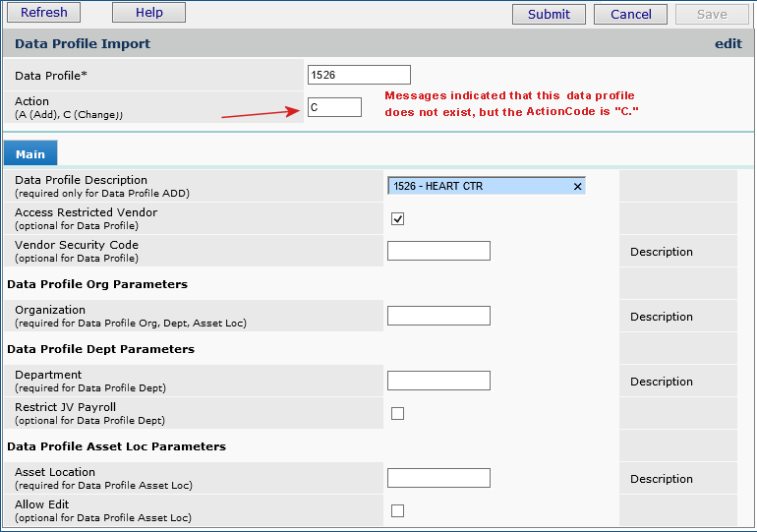The image size is (757, 532).
Task: Uncheck Access Restricted Vendor checkbox
Action: pyautogui.click(x=398, y=218)
